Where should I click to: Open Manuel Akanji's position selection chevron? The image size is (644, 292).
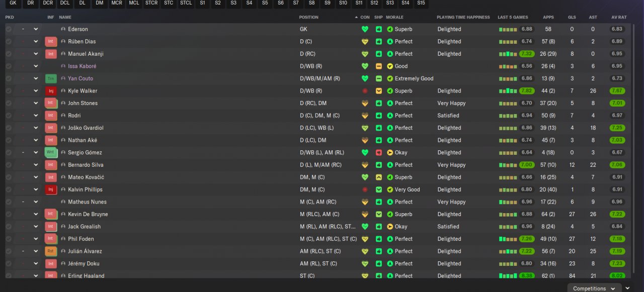click(x=36, y=54)
